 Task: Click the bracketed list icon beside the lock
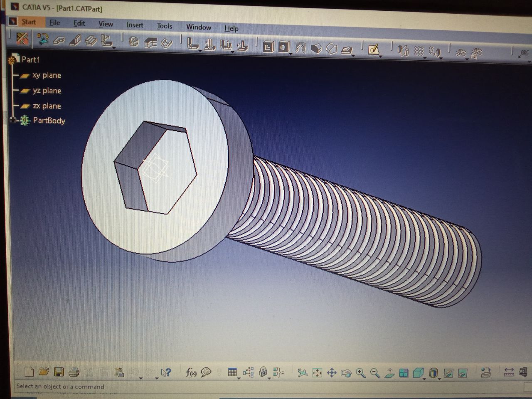click(x=278, y=372)
